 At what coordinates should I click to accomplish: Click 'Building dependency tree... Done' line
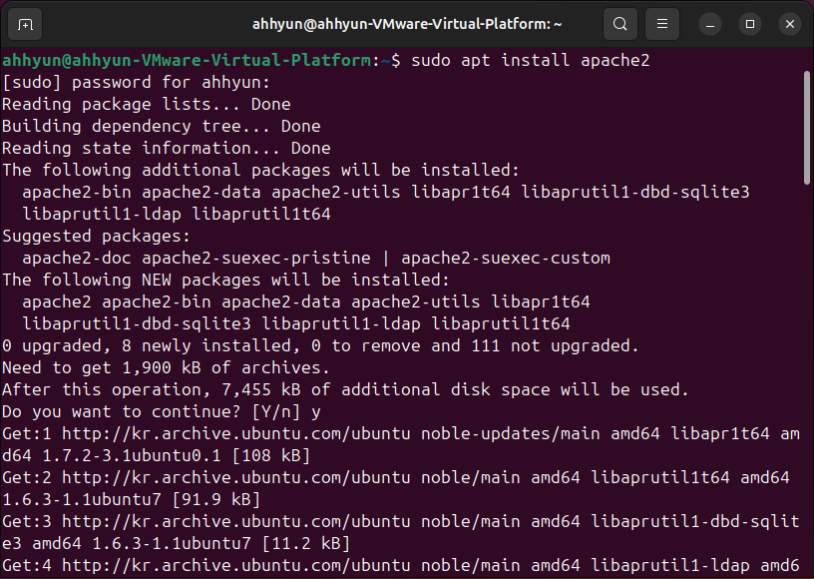pos(161,126)
